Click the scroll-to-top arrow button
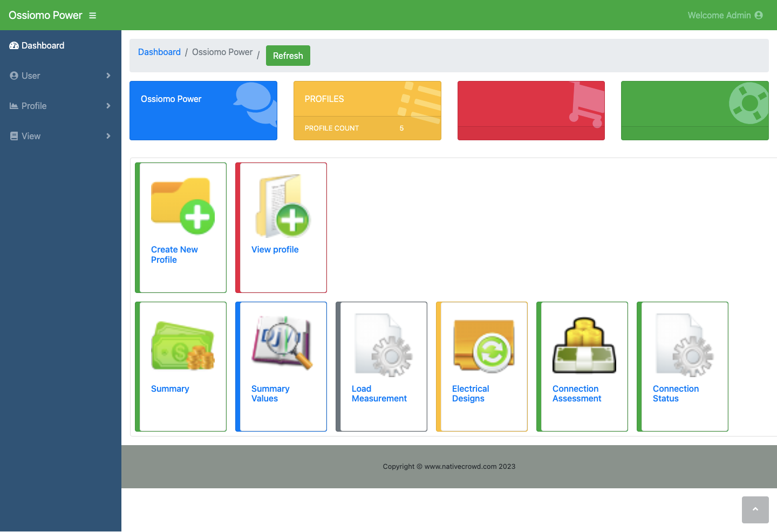 click(x=755, y=510)
